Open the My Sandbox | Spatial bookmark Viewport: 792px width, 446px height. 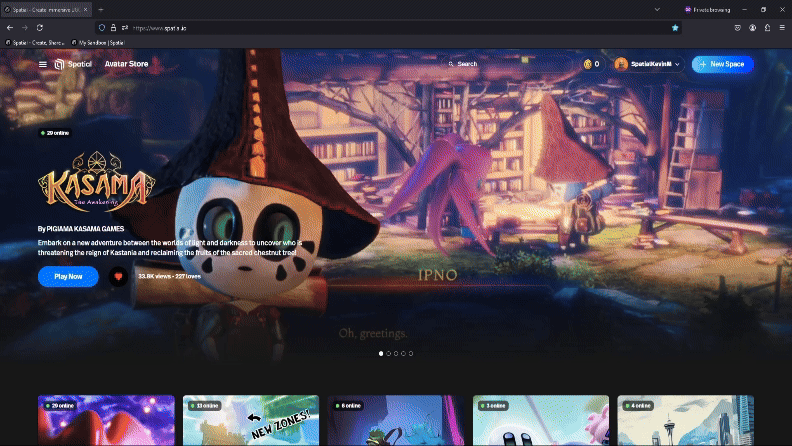pyautogui.click(x=98, y=43)
